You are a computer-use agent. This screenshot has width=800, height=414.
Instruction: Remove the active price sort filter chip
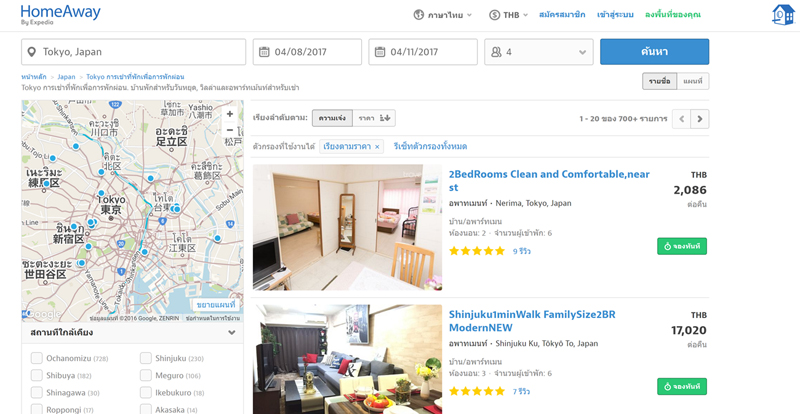coord(378,147)
